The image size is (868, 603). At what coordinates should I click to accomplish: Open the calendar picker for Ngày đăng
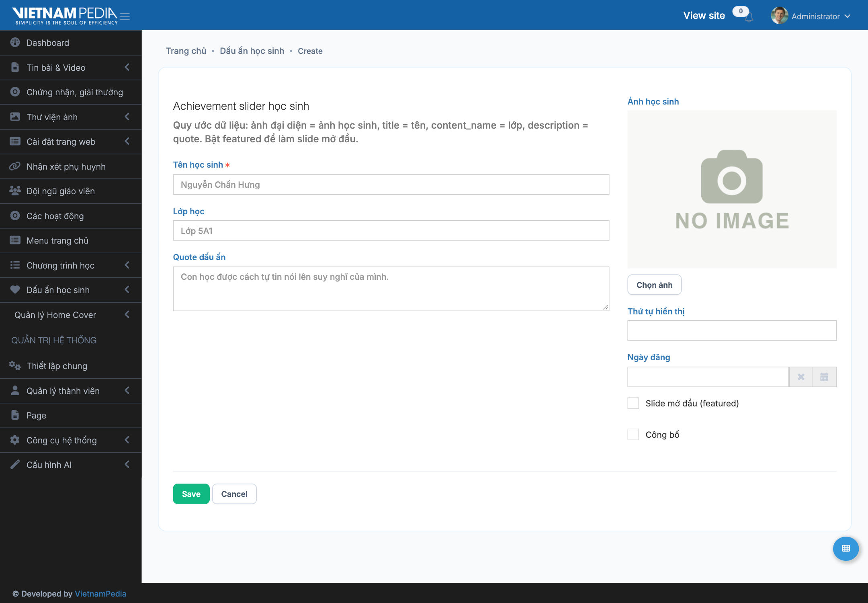[x=824, y=377]
